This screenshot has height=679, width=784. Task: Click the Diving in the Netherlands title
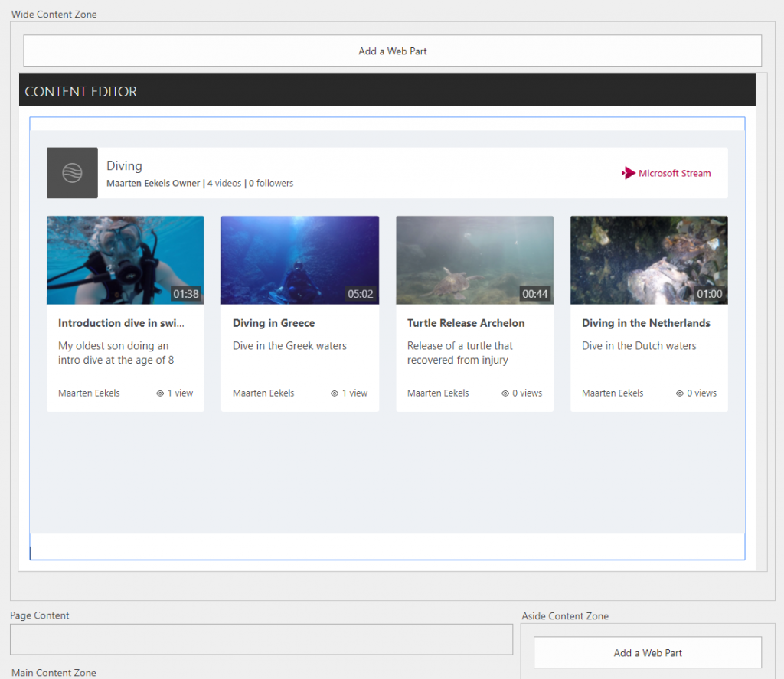click(646, 323)
